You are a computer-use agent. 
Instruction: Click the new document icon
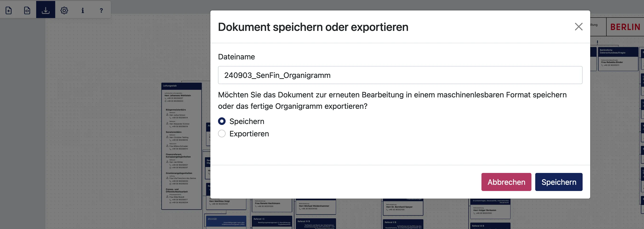click(9, 10)
